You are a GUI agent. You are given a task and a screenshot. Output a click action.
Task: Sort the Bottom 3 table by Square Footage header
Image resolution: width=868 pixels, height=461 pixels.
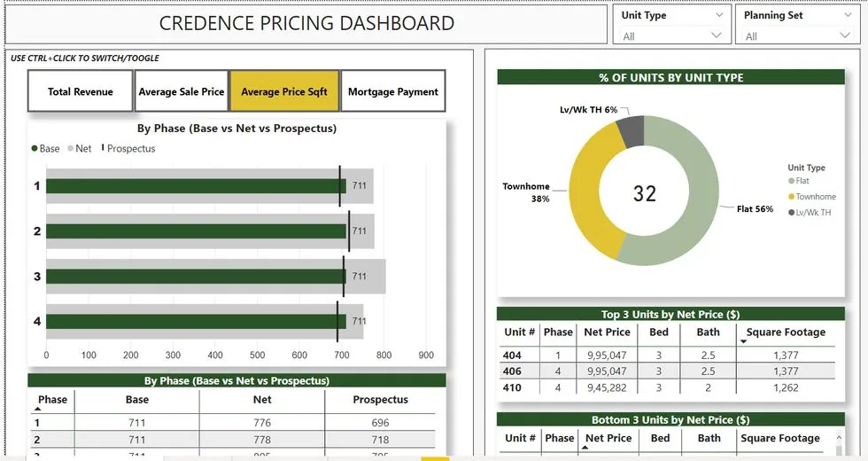pos(780,438)
